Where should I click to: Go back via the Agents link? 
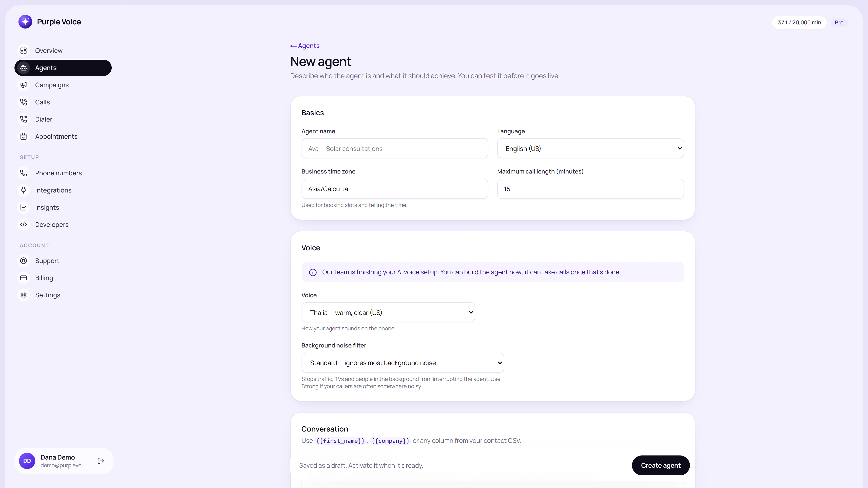pos(305,45)
